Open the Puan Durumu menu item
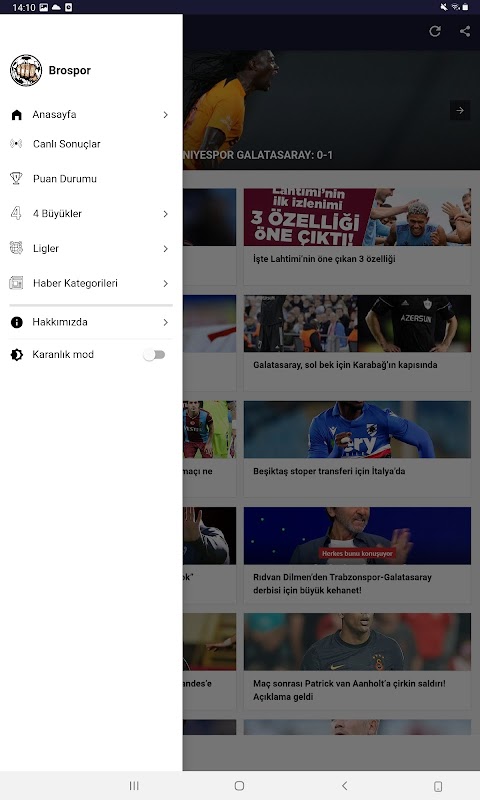 (x=91, y=179)
